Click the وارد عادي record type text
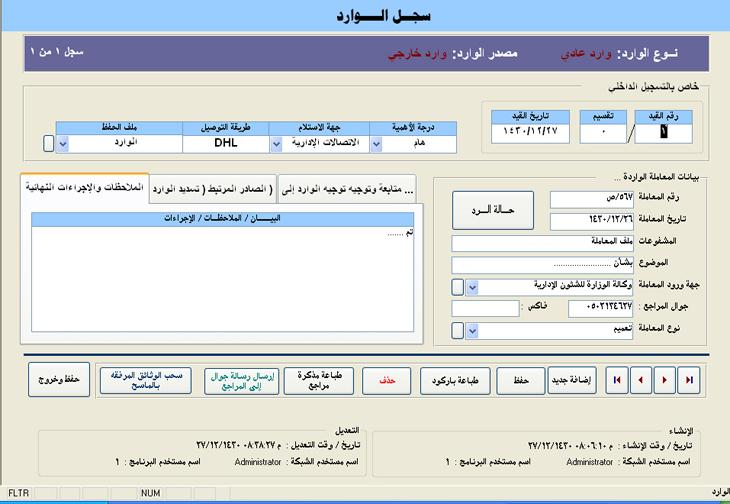 (586, 54)
